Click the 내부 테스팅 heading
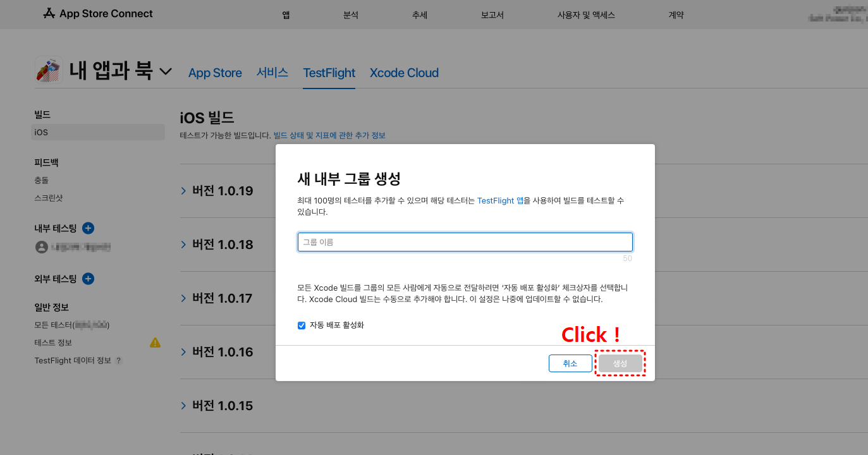This screenshot has width=868, height=455. coord(56,228)
